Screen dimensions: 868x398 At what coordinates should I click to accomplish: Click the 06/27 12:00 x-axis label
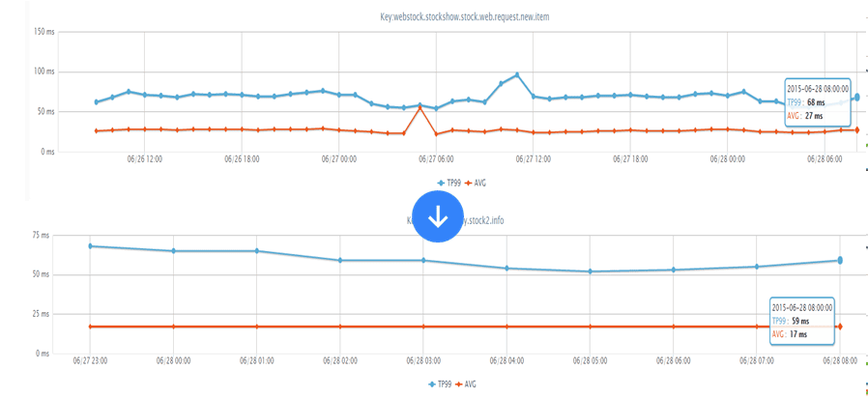pyautogui.click(x=534, y=160)
